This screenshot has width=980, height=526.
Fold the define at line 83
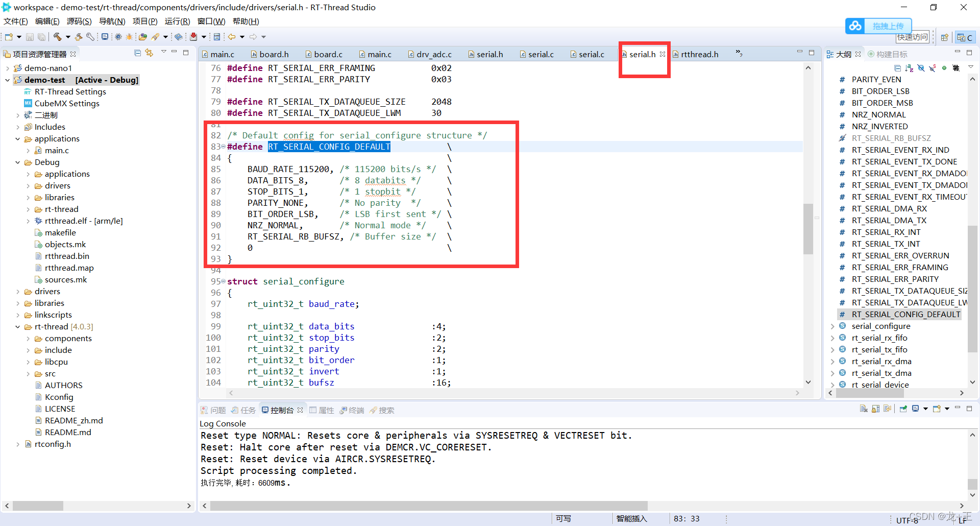[223, 147]
